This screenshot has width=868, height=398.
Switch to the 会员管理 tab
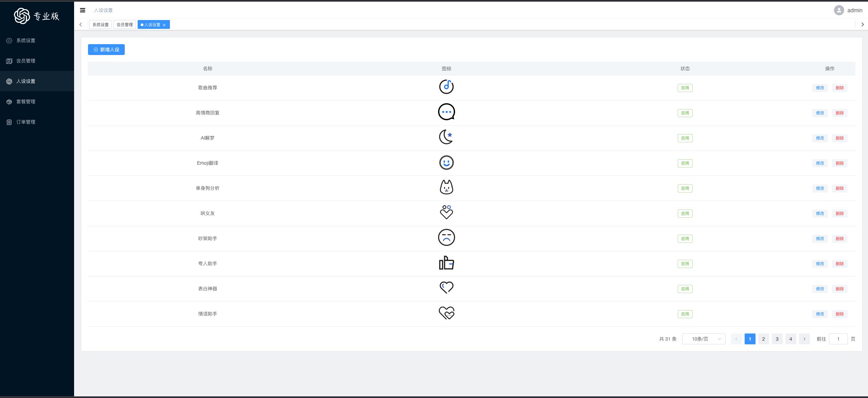(125, 24)
